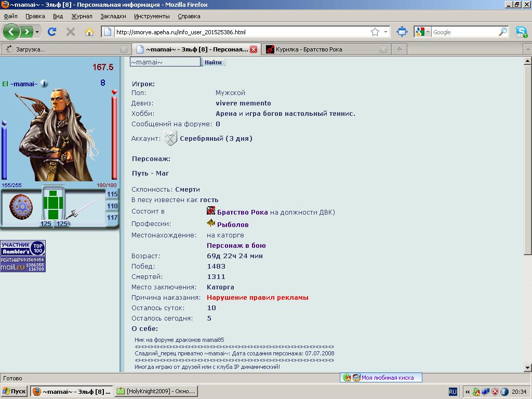This screenshot has height=399, width=532.
Task: Close the ~mamai~ Эльф tab
Action: pos(254,49)
